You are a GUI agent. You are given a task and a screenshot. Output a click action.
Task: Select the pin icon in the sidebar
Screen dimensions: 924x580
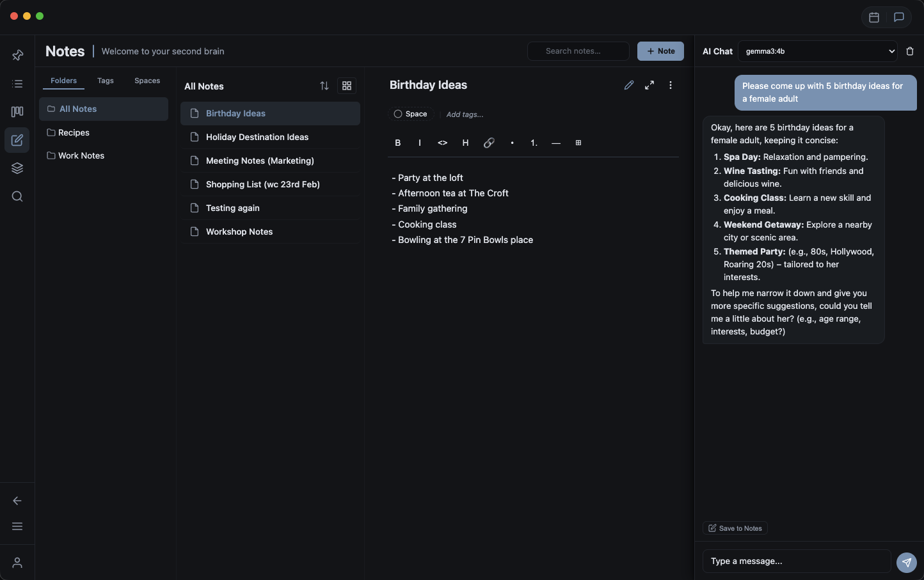tap(17, 55)
